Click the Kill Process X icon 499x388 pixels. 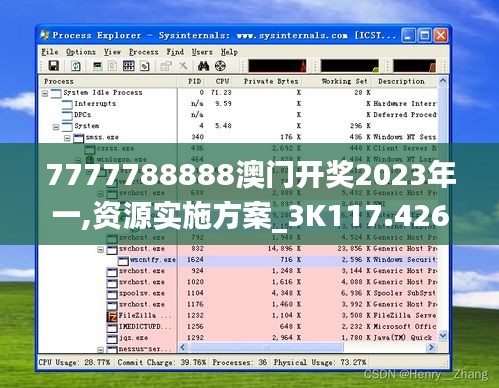click(x=183, y=66)
